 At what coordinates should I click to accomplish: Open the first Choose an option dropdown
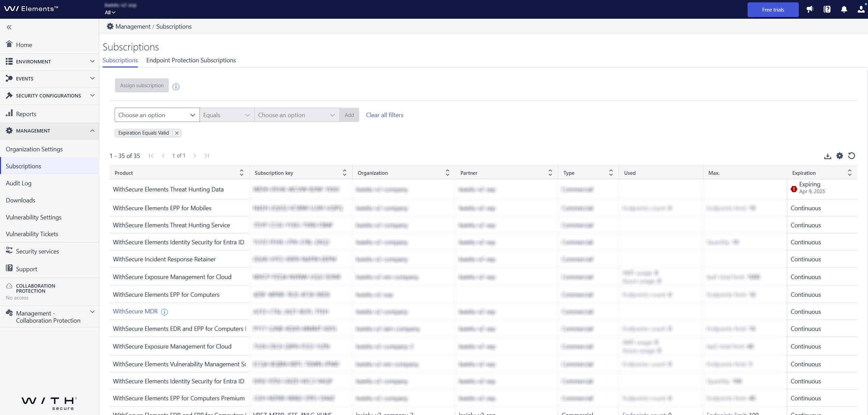point(157,115)
